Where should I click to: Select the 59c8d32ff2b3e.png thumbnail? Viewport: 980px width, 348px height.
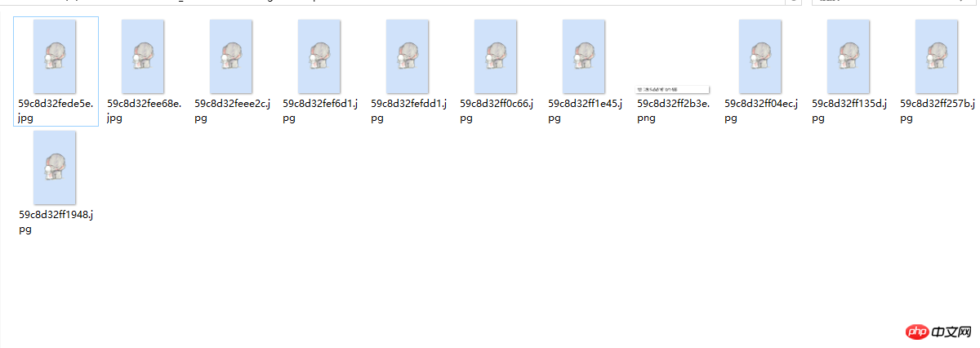point(672,89)
